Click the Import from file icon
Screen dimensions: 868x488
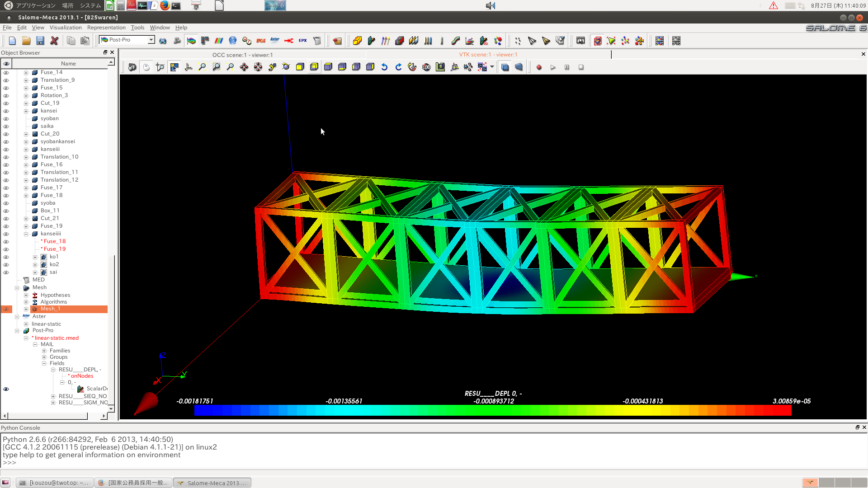337,41
